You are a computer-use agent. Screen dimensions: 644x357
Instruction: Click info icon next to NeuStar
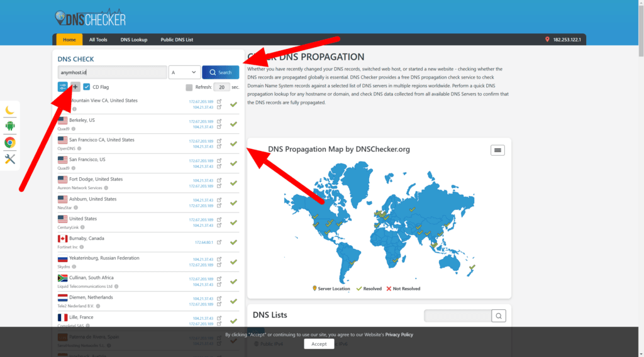pos(75,207)
